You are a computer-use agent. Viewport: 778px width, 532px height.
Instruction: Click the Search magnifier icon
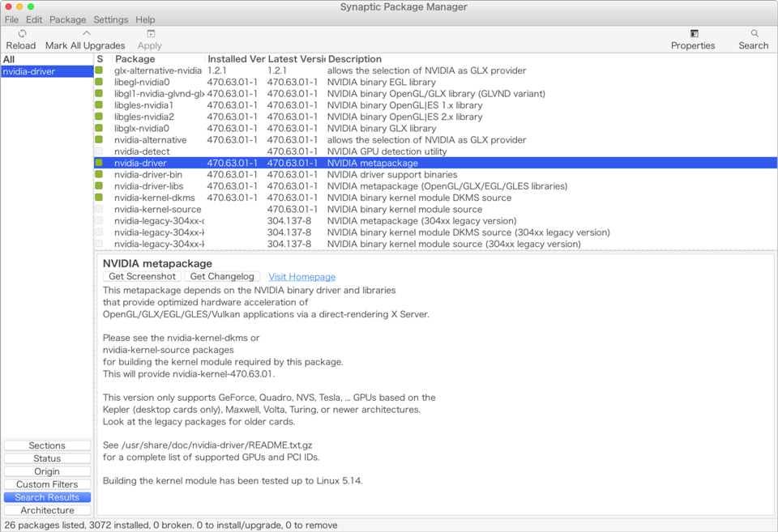tap(754, 34)
